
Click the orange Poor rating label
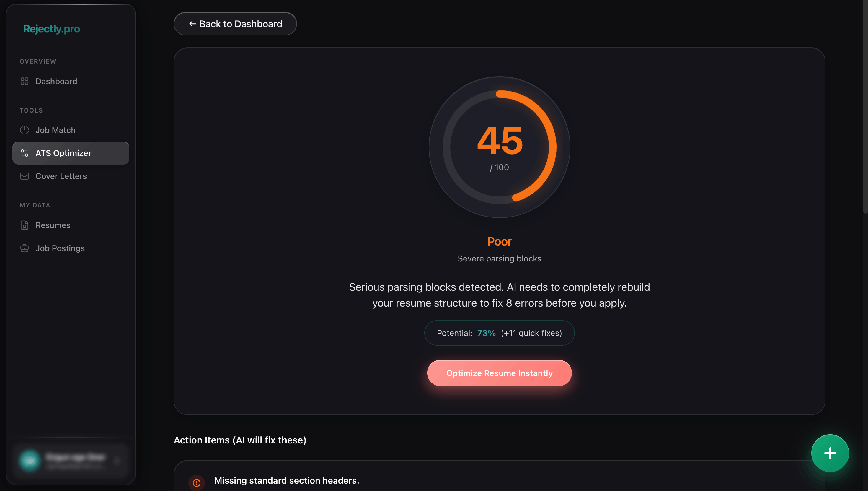pos(499,241)
